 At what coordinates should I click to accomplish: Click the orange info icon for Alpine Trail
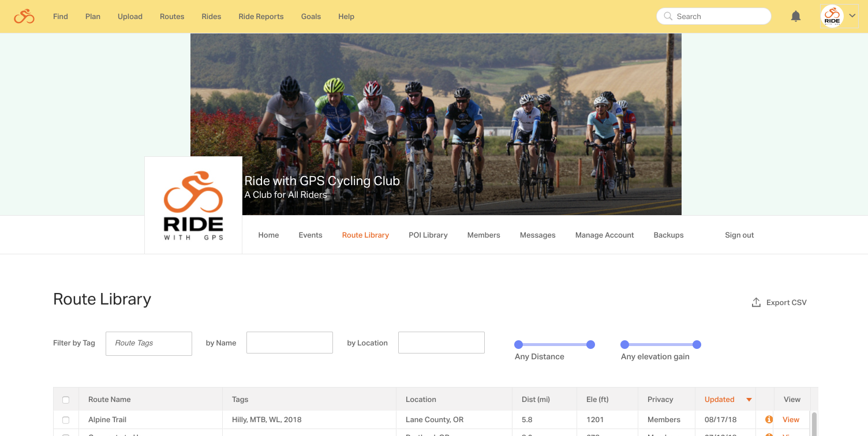(x=769, y=419)
